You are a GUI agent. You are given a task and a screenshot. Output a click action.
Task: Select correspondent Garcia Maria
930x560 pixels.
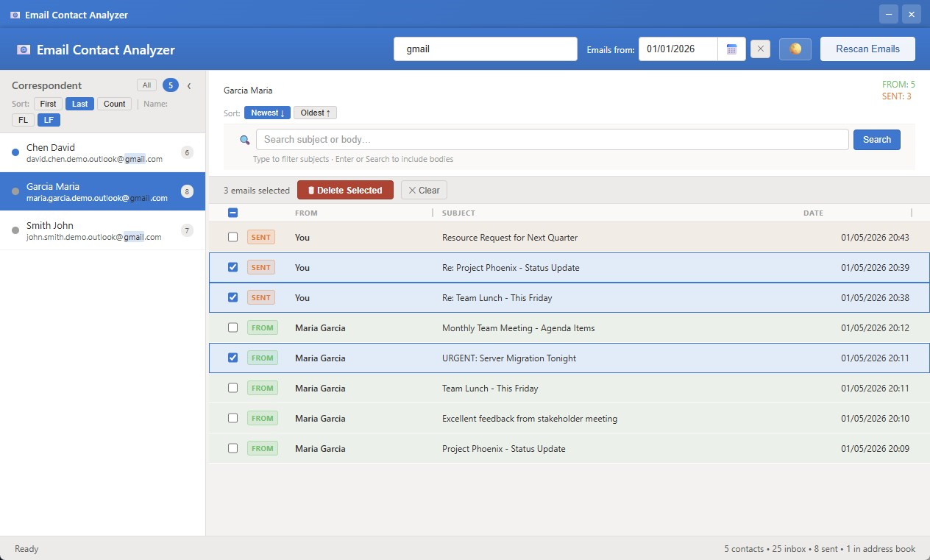pos(102,191)
